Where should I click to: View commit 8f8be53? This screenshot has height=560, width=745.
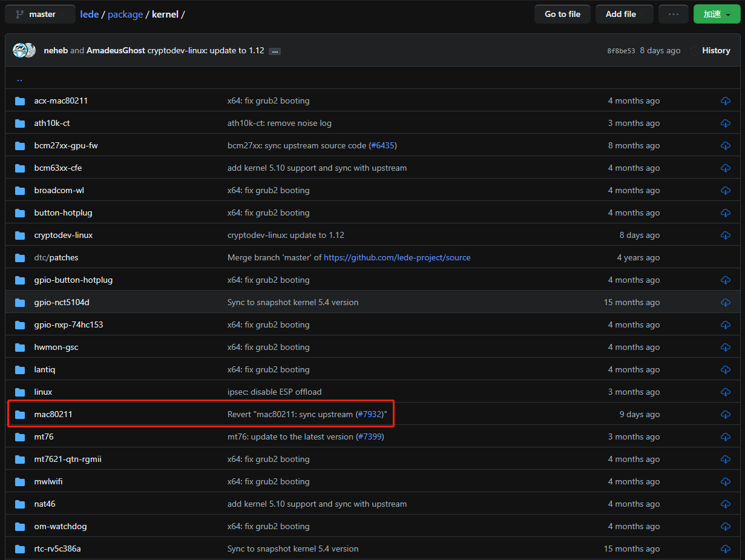tap(622, 50)
